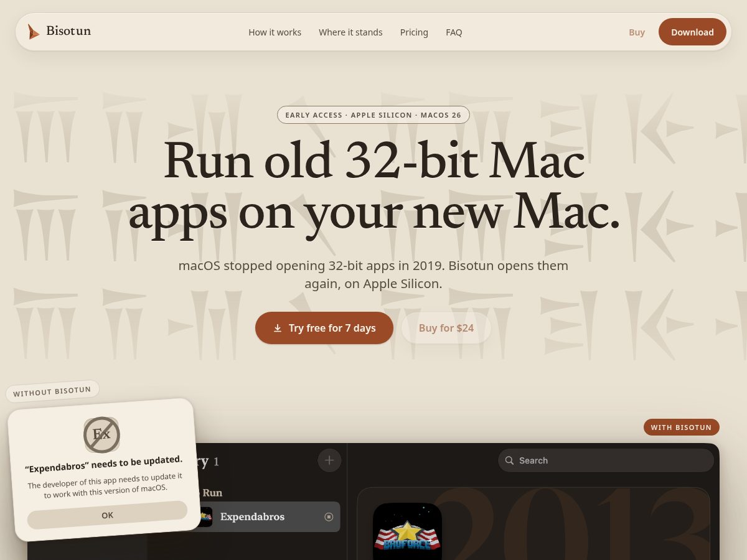Dismiss the Expendabros dialog with OK
Viewport: 747px width, 560px height.
(x=107, y=515)
